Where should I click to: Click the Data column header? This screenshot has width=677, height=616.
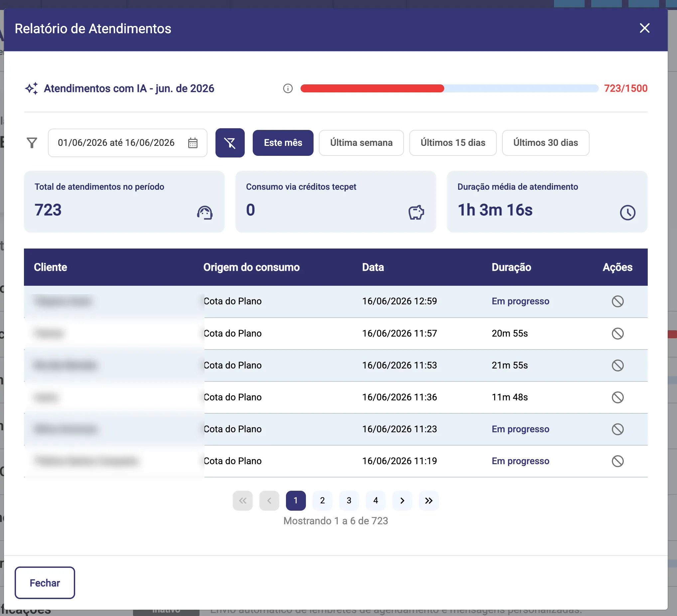point(373,267)
